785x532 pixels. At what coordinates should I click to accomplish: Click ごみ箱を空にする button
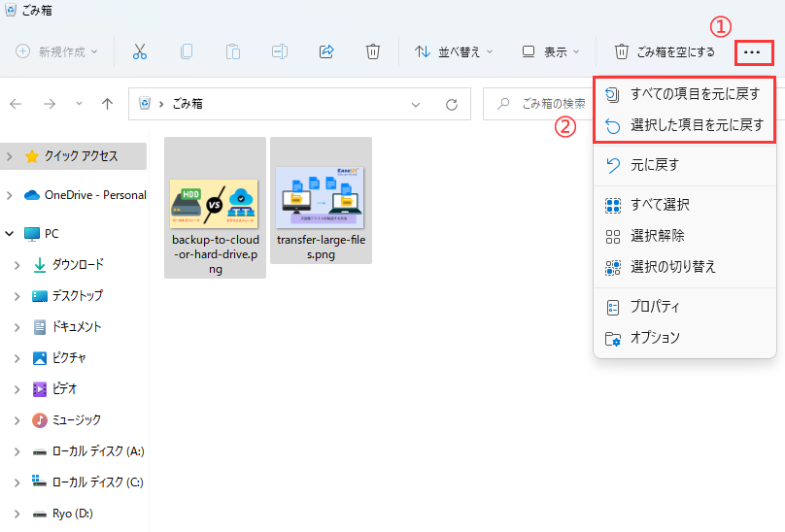(665, 51)
